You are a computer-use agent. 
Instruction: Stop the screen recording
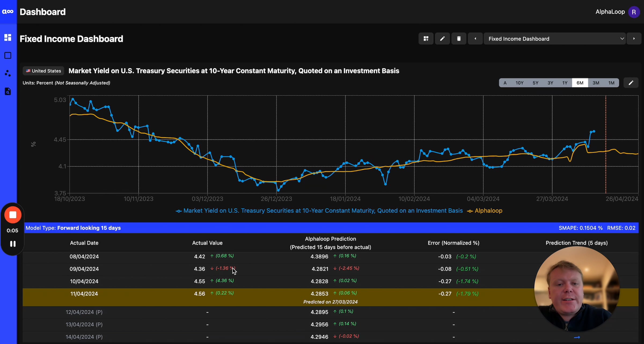pos(13,215)
